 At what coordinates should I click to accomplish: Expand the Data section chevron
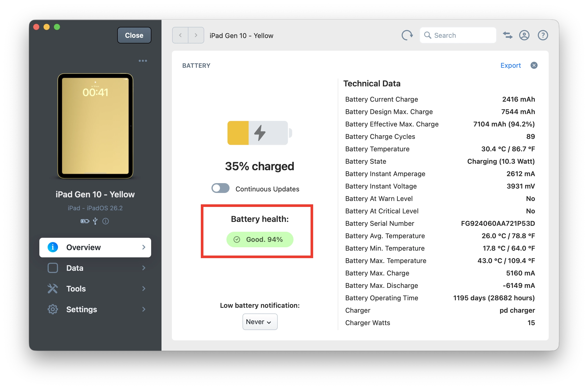click(x=144, y=268)
